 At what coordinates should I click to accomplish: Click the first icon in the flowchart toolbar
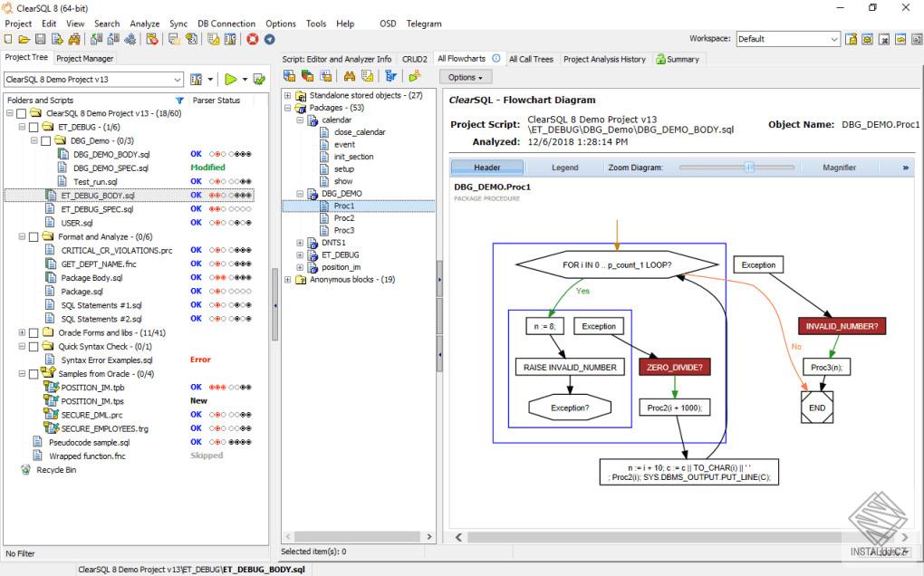[289, 76]
